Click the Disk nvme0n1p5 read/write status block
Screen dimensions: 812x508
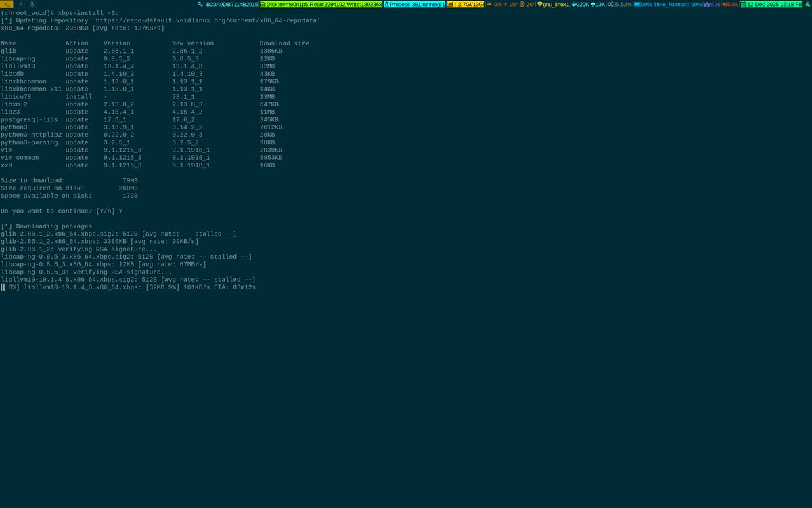coord(321,4)
